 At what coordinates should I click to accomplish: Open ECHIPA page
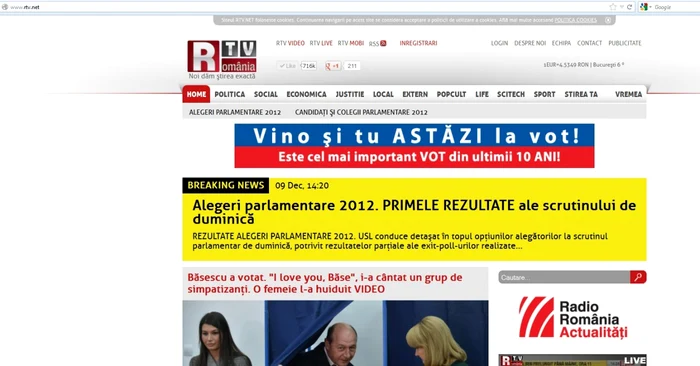561,43
